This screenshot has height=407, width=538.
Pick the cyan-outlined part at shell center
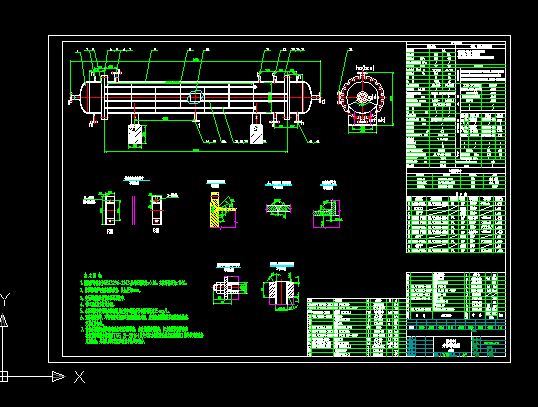click(196, 97)
